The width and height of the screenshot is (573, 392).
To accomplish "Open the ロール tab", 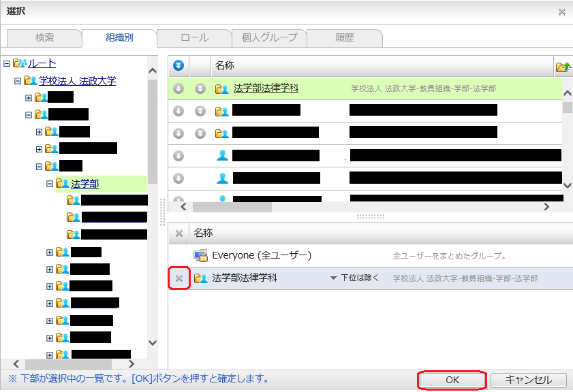I will 194,37.
